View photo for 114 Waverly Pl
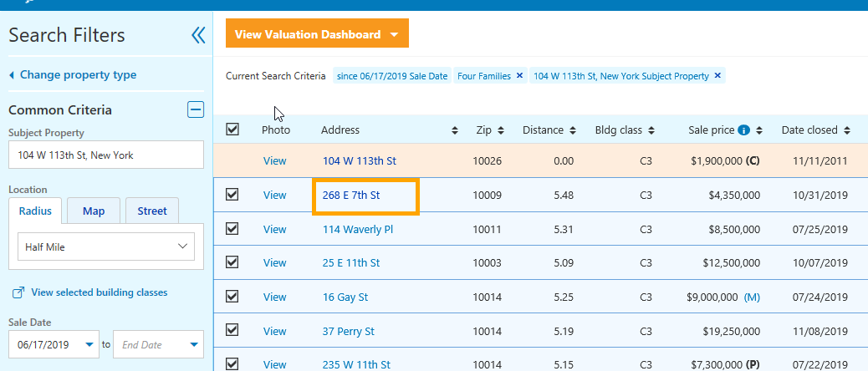The image size is (868, 371). (274, 229)
